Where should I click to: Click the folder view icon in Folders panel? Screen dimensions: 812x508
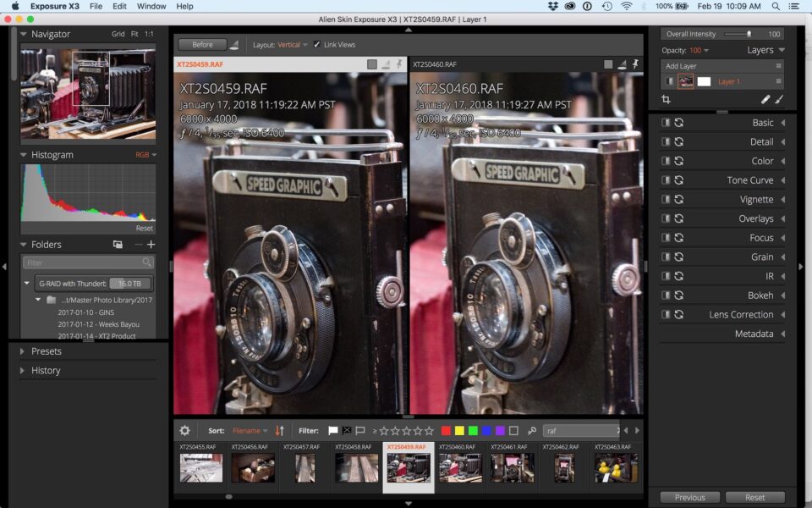tap(118, 244)
